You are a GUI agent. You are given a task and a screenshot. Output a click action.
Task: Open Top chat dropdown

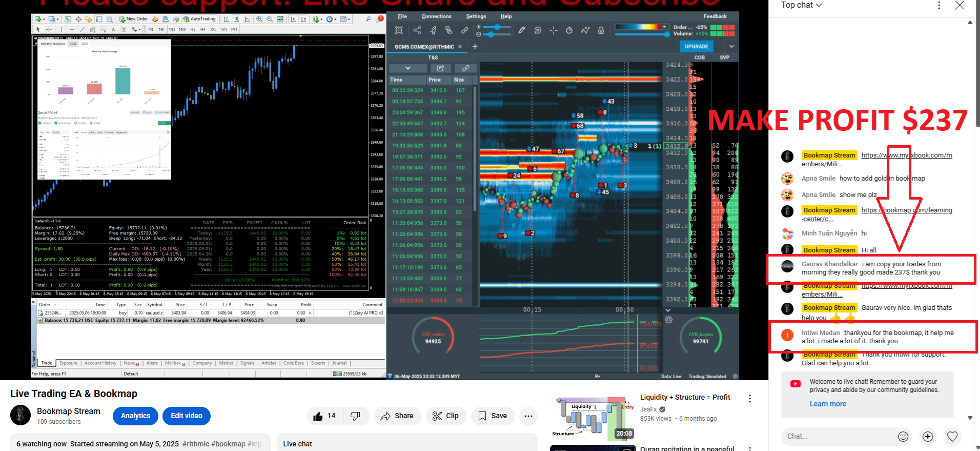pos(801,5)
